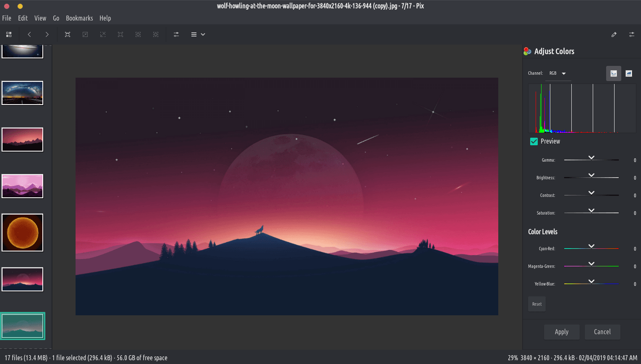Open the browser grid view icon
641x364 pixels.
click(x=9, y=34)
